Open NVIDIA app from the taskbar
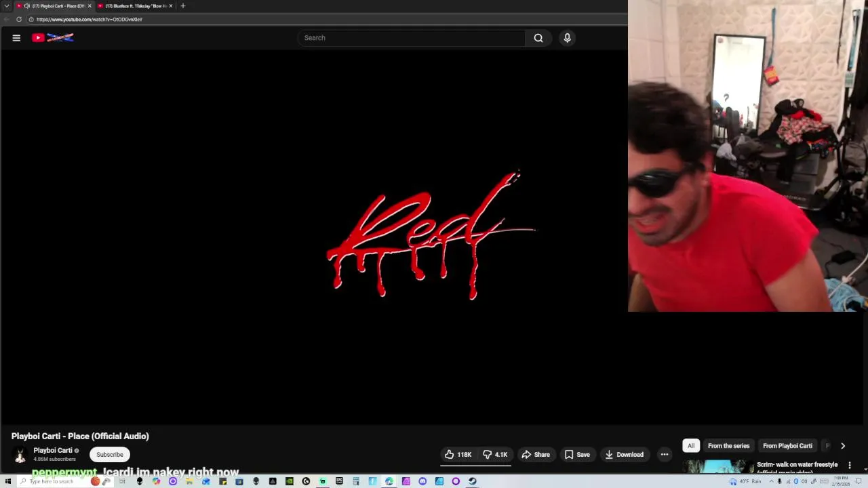Image resolution: width=868 pixels, height=488 pixels. (289, 481)
